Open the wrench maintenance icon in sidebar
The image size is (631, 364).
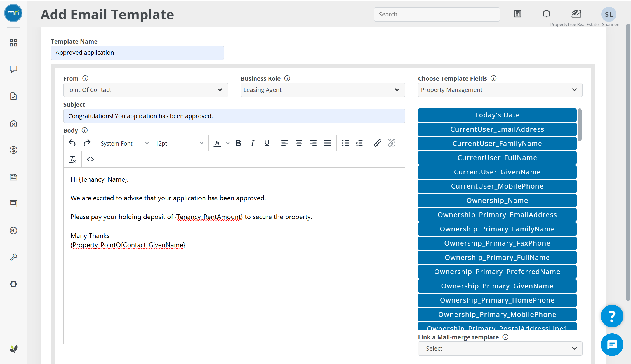click(13, 257)
